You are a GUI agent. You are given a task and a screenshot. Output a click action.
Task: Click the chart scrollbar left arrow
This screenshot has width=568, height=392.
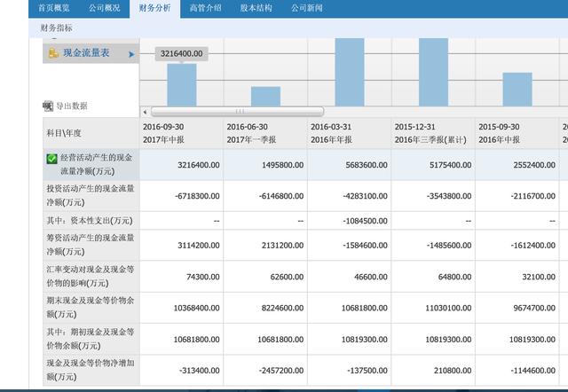pos(145,112)
